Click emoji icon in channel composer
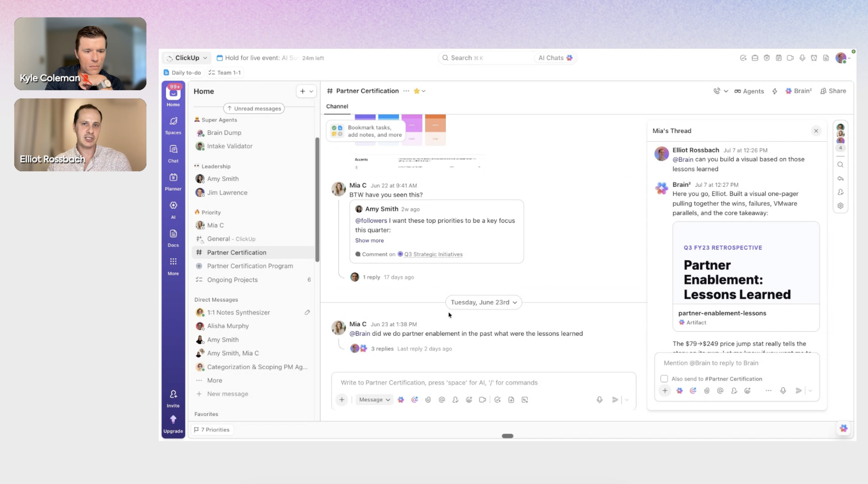The width and height of the screenshot is (868, 484). [469, 399]
